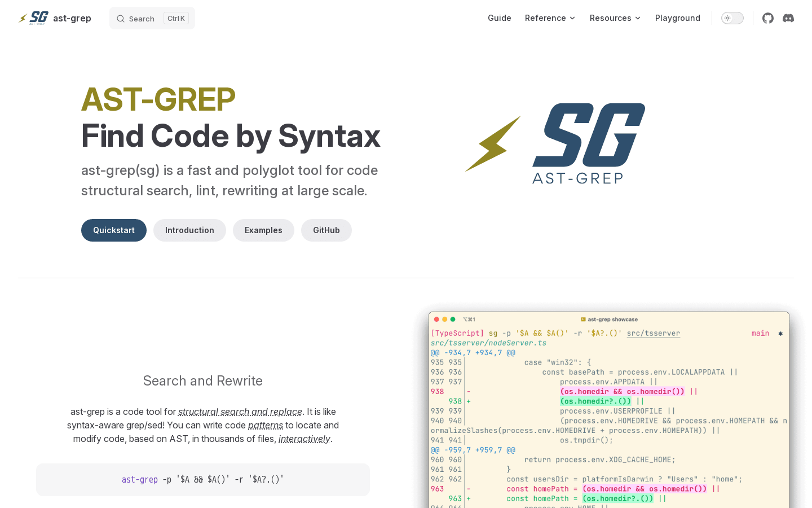The height and width of the screenshot is (508, 812).
Task: Click the red traffic light in terminal demo
Action: tap(436, 319)
